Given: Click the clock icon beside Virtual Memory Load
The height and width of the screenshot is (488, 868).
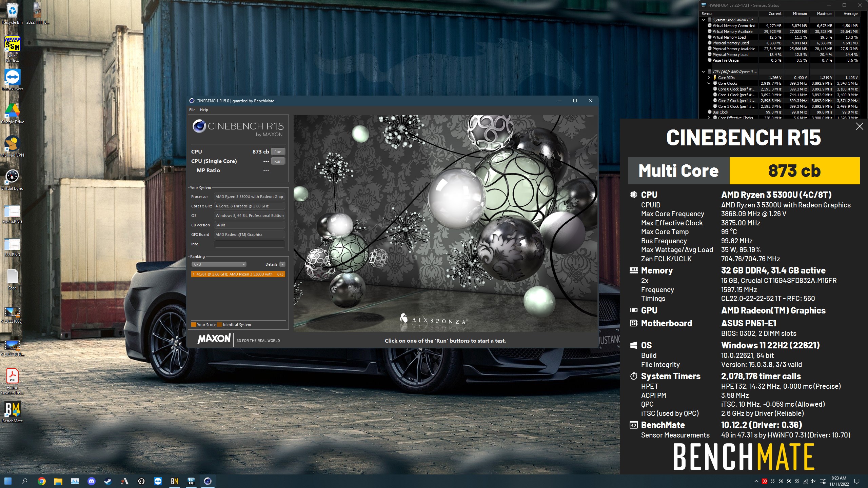Looking at the screenshot, I should 709,37.
